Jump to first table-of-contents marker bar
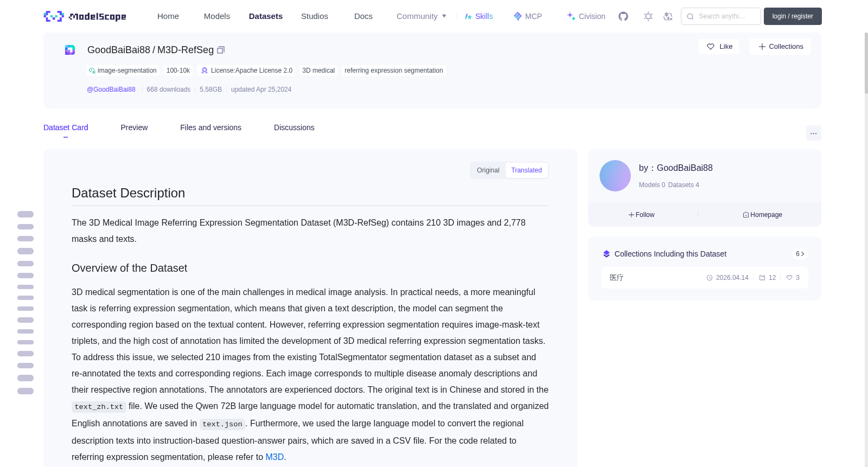868x467 pixels. (x=25, y=214)
